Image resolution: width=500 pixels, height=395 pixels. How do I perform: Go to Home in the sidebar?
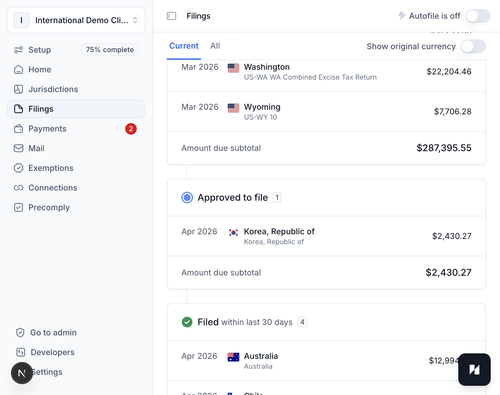[76, 70]
